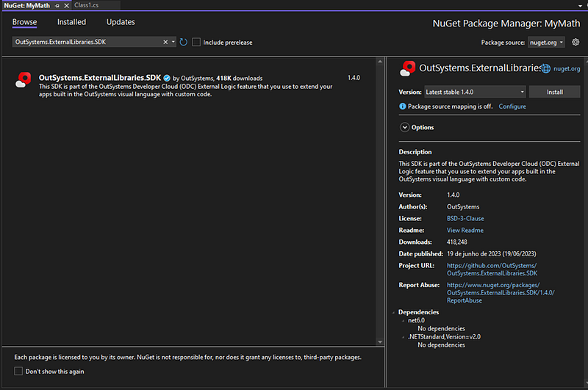Viewport: 588px width, 390px height.
Task: Click the 1.4.0 version in results row
Action: coord(354,78)
